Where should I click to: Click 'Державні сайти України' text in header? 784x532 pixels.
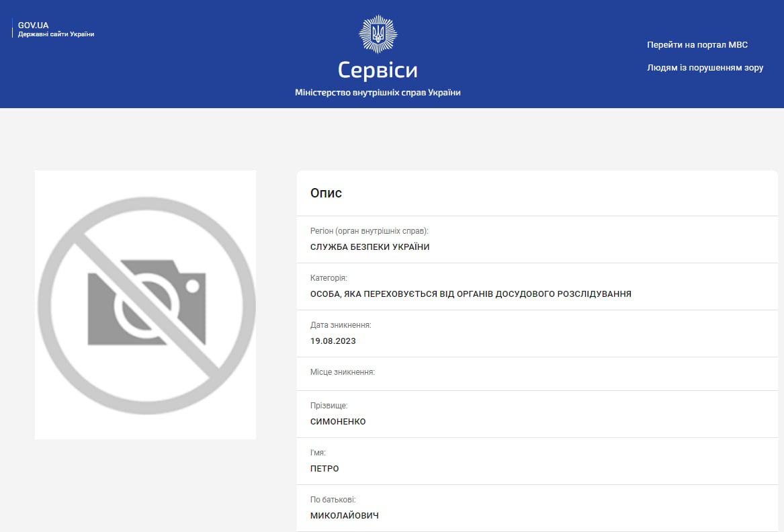click(56, 34)
